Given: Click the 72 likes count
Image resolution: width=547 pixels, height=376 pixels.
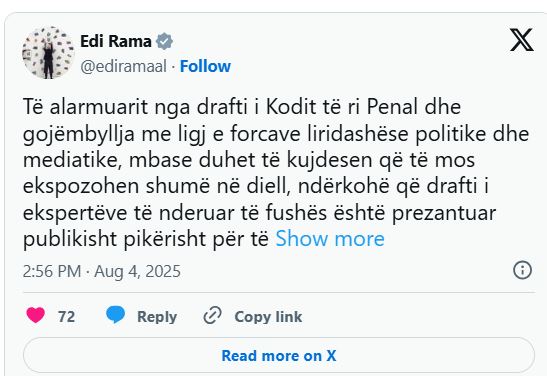Looking at the screenshot, I should pos(67,317).
